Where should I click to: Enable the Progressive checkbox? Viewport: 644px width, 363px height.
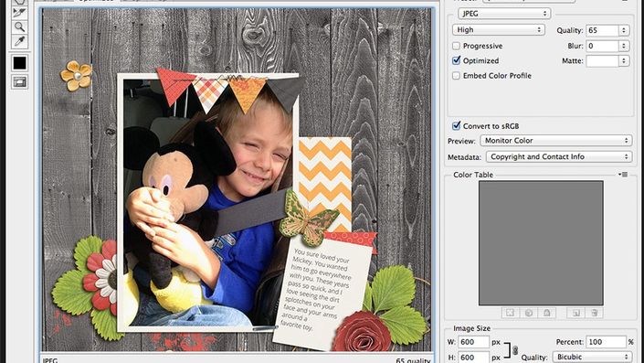point(456,46)
